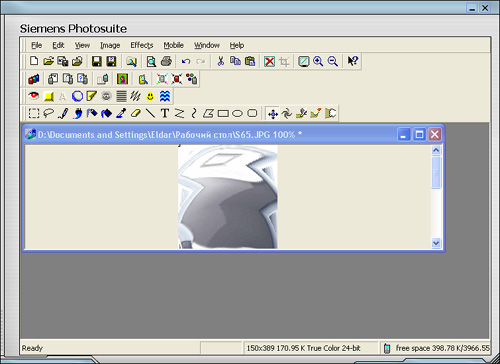Create a new blank image

pos(34,61)
